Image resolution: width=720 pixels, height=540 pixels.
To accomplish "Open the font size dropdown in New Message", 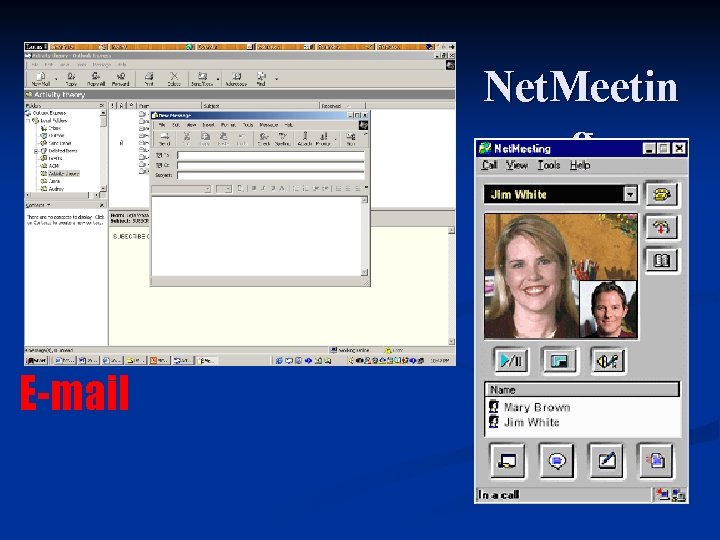I will pyautogui.click(x=228, y=189).
